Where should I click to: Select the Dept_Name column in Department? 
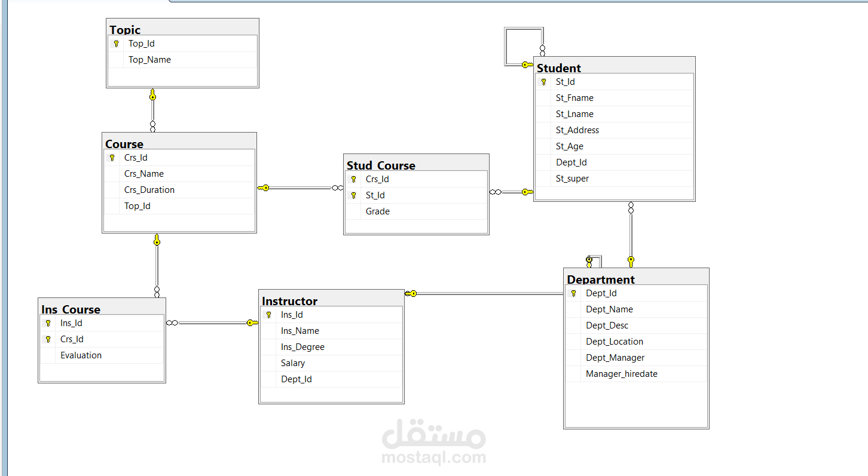point(636,309)
